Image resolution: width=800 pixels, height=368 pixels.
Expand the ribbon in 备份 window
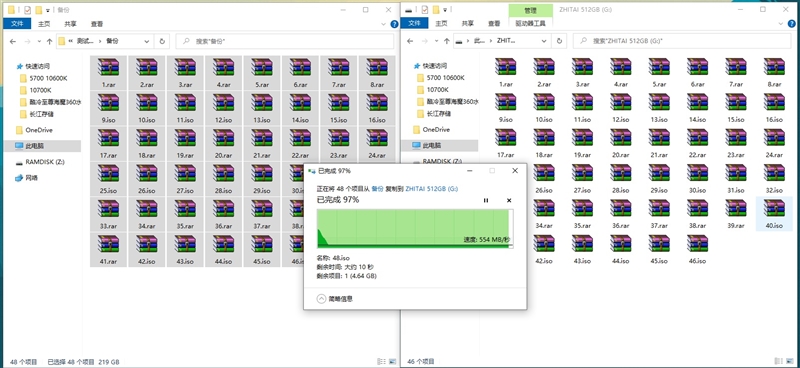tap(384, 24)
